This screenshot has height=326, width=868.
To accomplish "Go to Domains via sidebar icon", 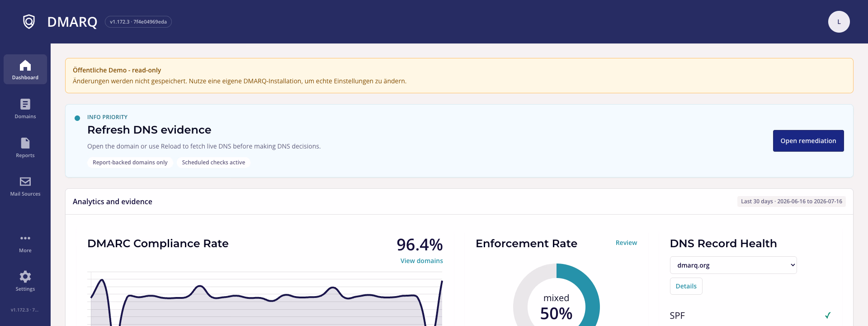I will (25, 104).
